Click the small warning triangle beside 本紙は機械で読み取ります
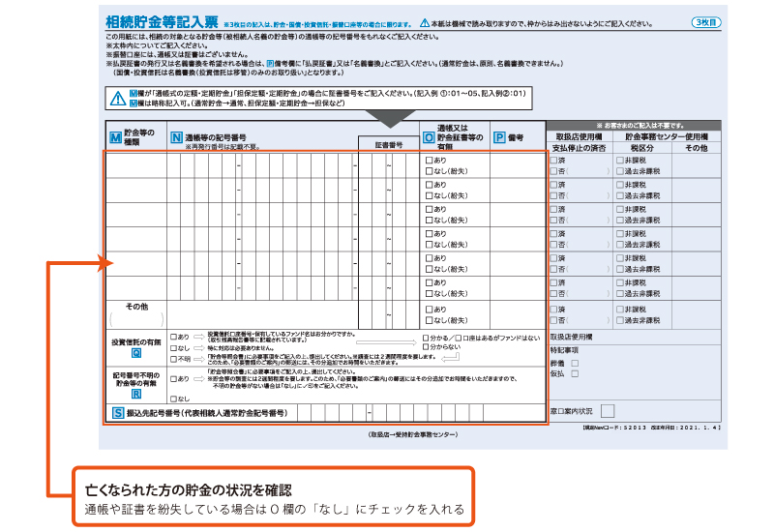Viewport: 774px width, 532px height. coord(425,22)
